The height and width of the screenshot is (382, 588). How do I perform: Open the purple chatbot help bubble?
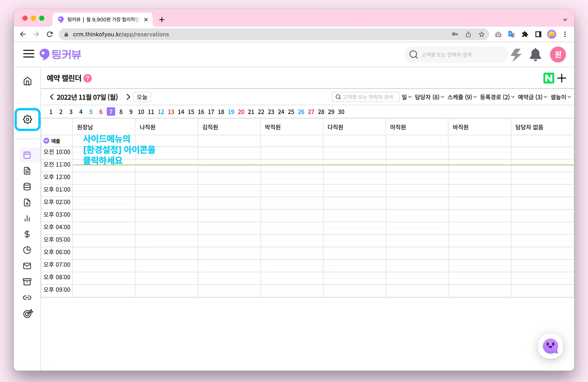[x=550, y=346]
